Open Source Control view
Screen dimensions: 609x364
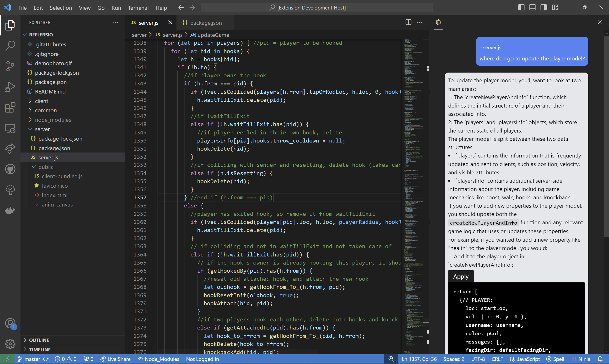(10, 66)
